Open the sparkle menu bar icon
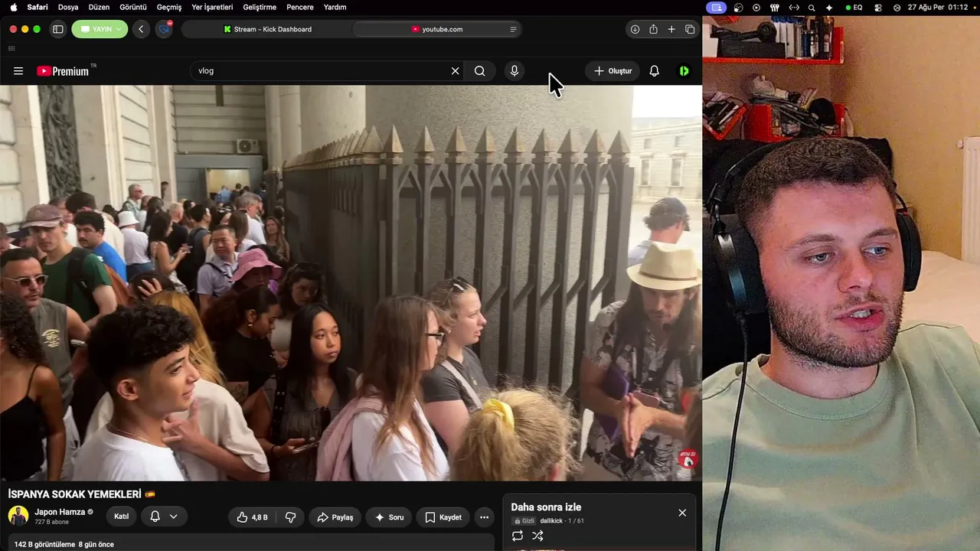This screenshot has height=551, width=980. pyautogui.click(x=829, y=7)
